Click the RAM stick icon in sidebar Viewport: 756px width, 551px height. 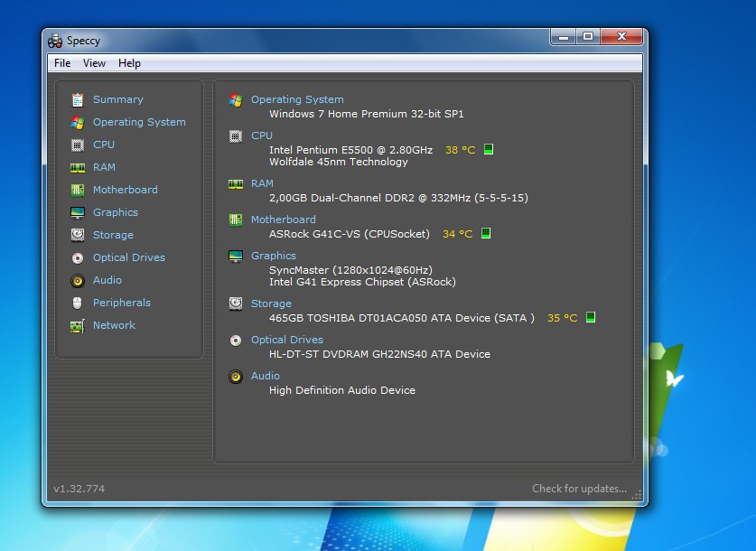(77, 167)
